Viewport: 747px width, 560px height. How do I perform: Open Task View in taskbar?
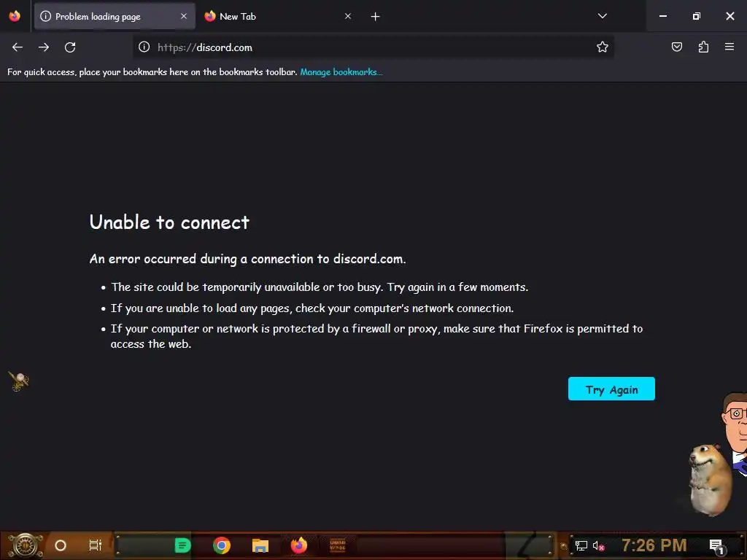pyautogui.click(x=96, y=545)
